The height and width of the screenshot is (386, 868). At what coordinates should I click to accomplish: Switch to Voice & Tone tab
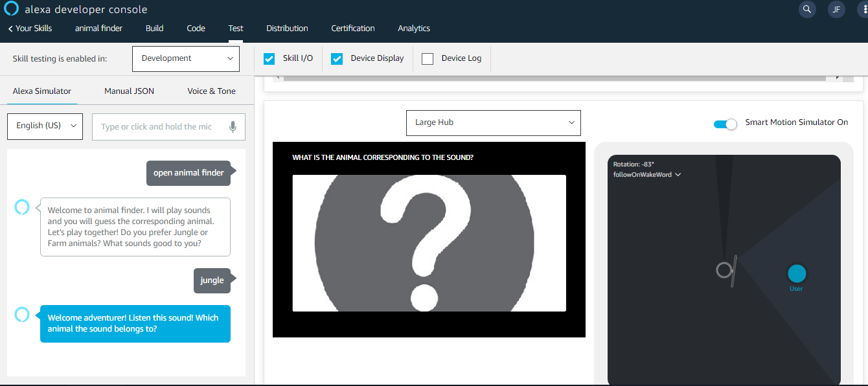click(211, 91)
